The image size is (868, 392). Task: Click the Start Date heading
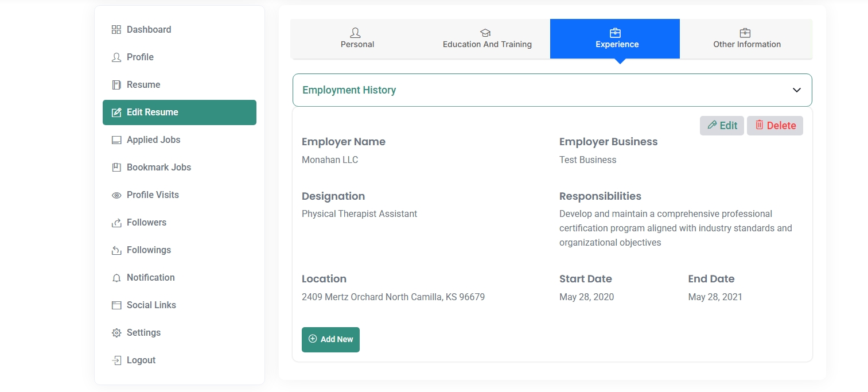click(x=586, y=279)
